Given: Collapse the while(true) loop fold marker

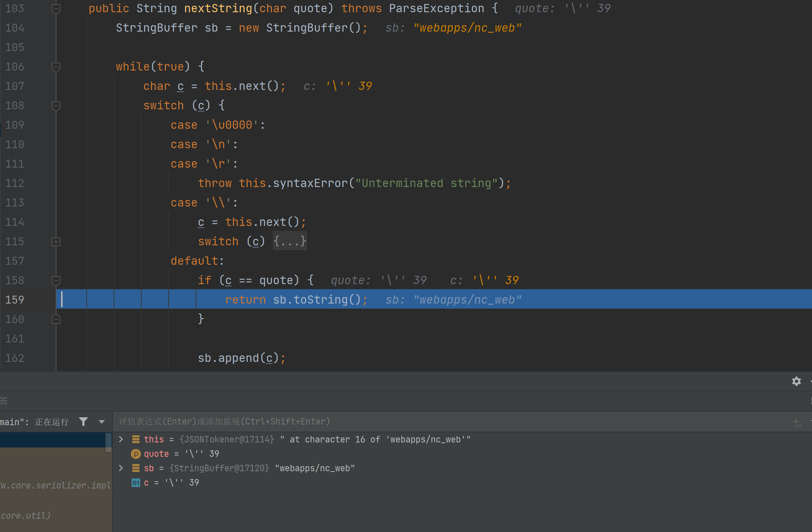Looking at the screenshot, I should 56,67.
